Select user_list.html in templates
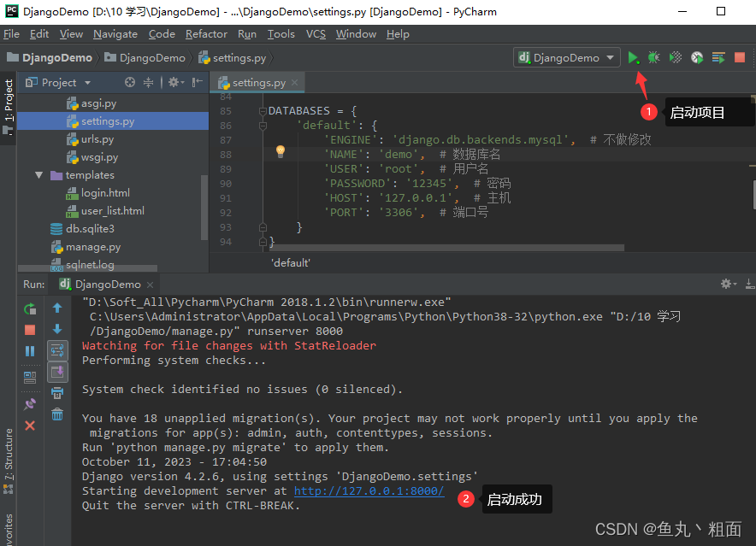The image size is (756, 546). (x=112, y=210)
